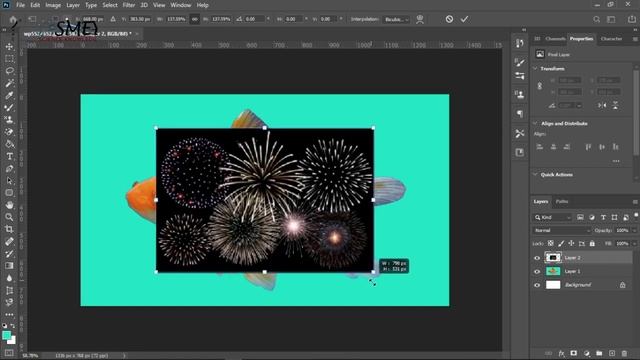
Task: Click the Layer 2 thumbnail
Action: (553, 258)
